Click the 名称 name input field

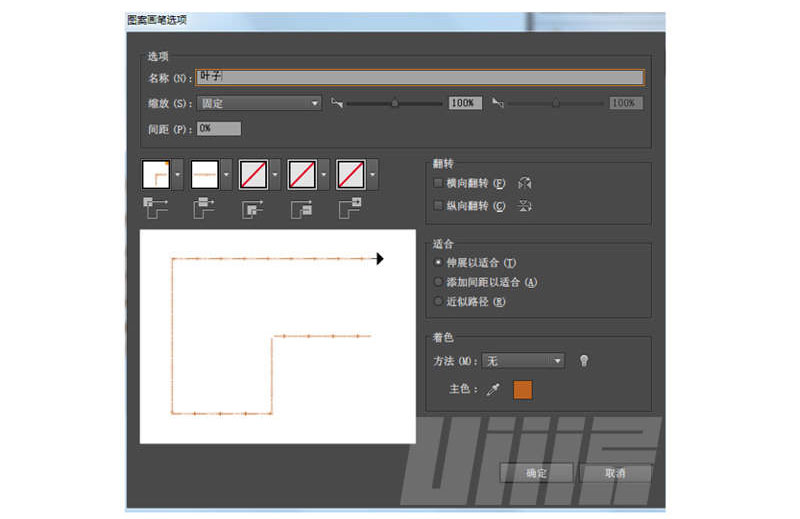coord(420,77)
